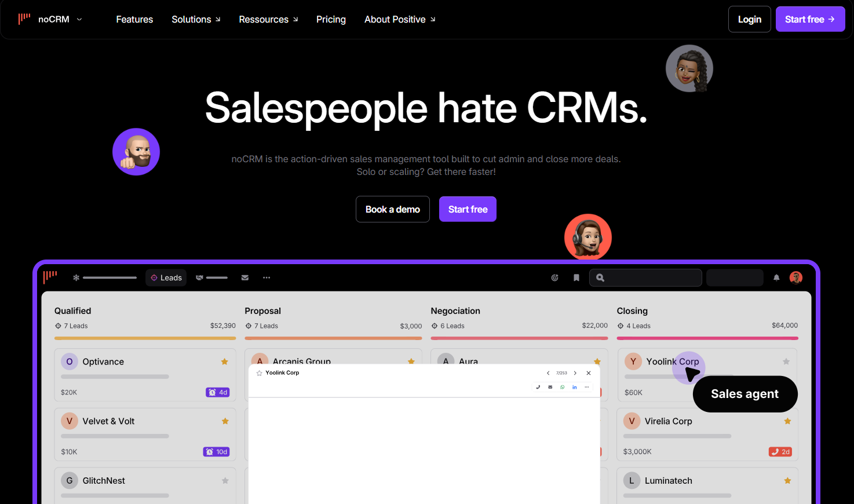Open the Velvet & Volt lead card

pyautogui.click(x=145, y=434)
